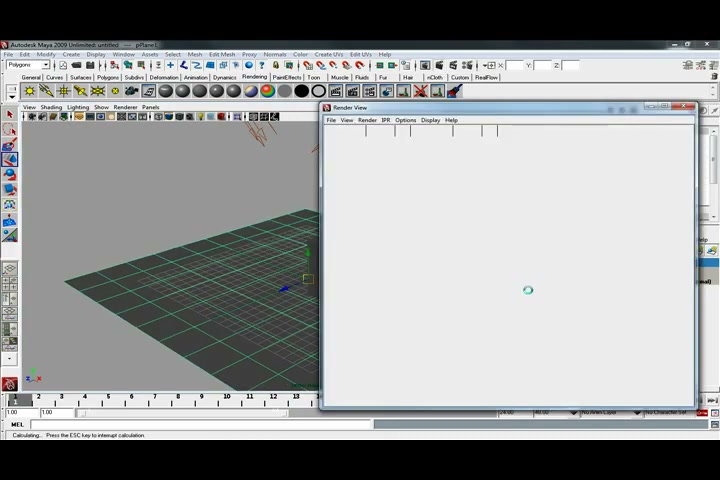Activate the Scale tool
Screen dimensions: 720x480
coord(10,190)
